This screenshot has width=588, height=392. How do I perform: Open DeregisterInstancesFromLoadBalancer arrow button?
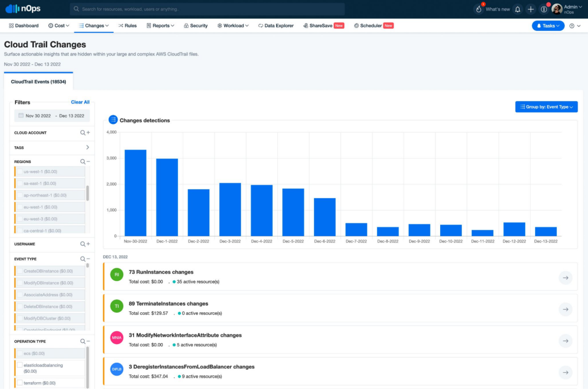[x=565, y=372]
